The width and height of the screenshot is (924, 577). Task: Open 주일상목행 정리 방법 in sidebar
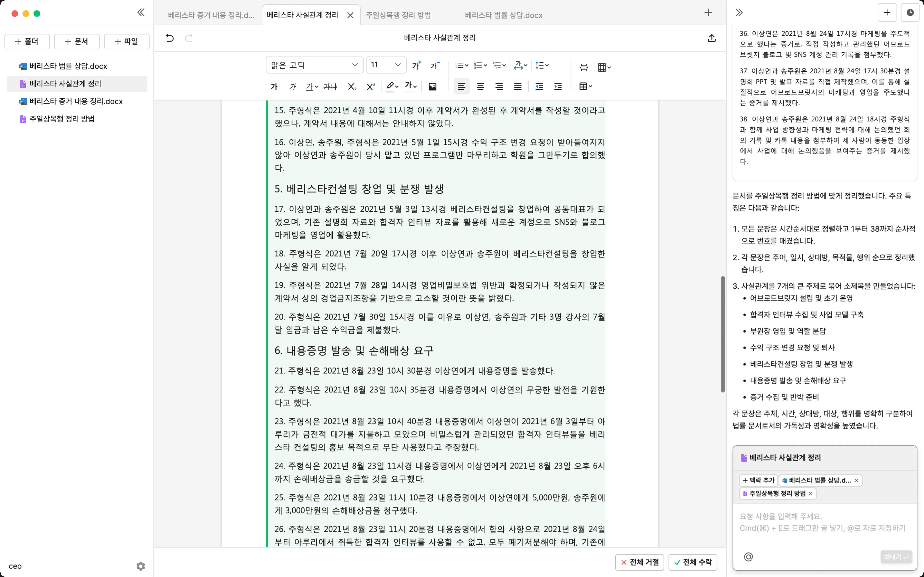coord(77,119)
